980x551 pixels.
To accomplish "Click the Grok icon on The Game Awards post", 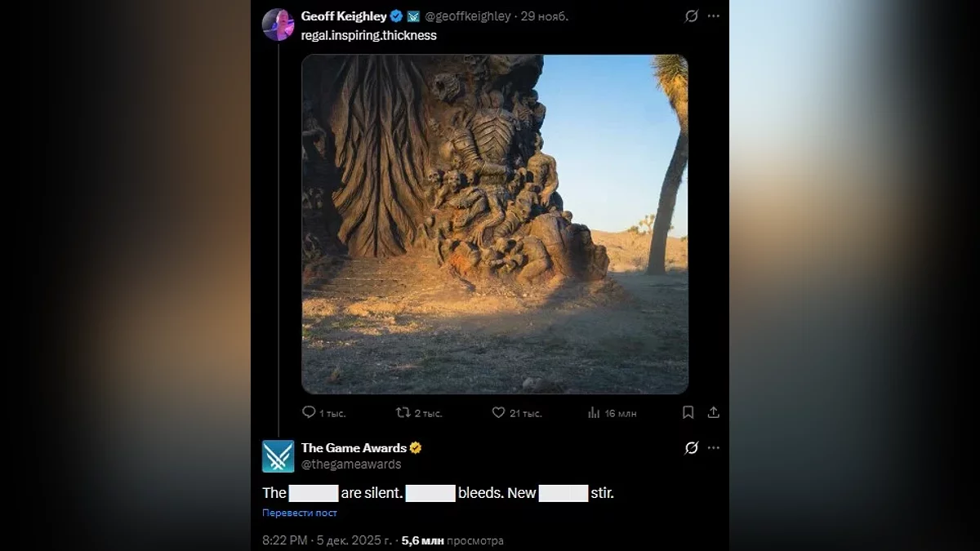I will click(691, 447).
